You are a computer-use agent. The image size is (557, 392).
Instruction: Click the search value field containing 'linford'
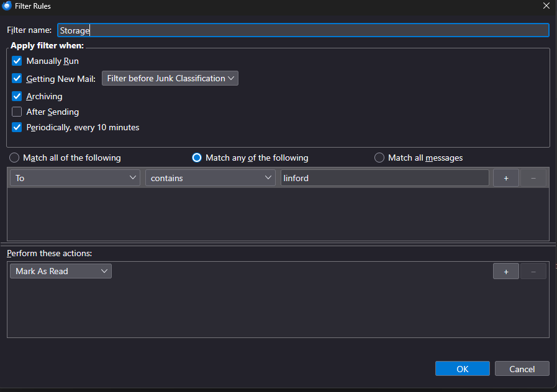pyautogui.click(x=384, y=178)
